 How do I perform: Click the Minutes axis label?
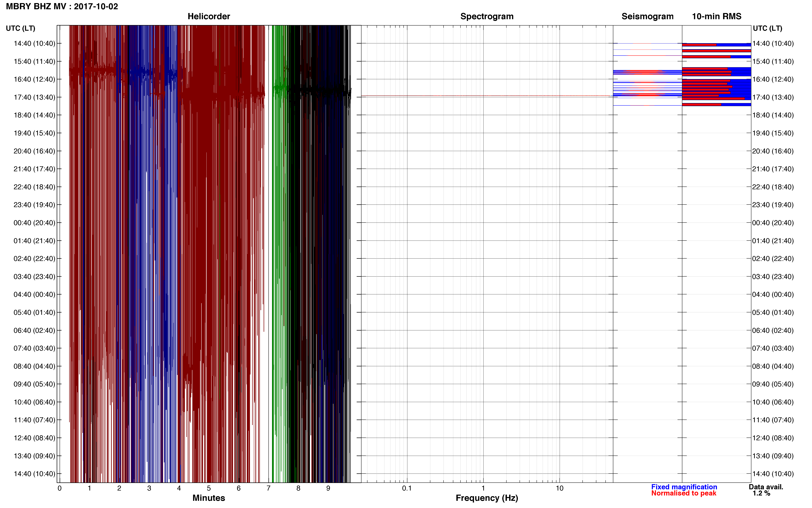coord(208,498)
